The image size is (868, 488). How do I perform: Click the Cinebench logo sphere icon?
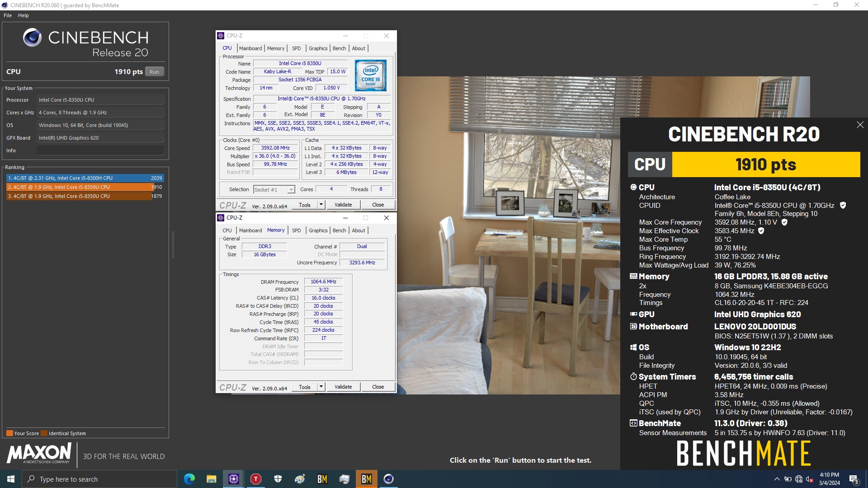(32, 38)
